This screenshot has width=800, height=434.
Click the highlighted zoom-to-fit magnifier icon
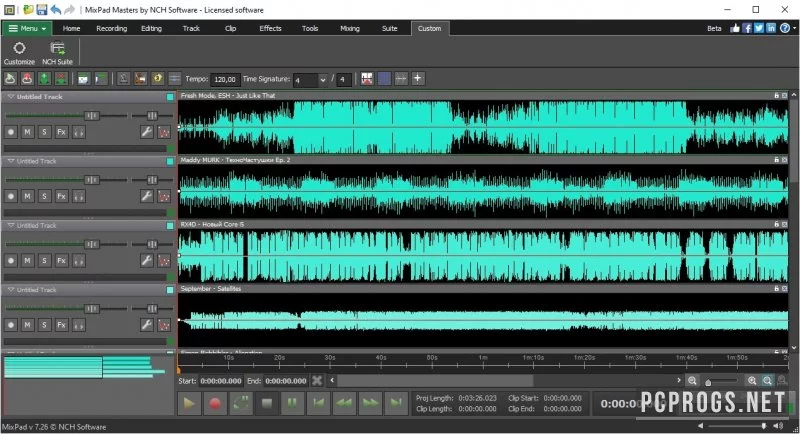coord(767,380)
